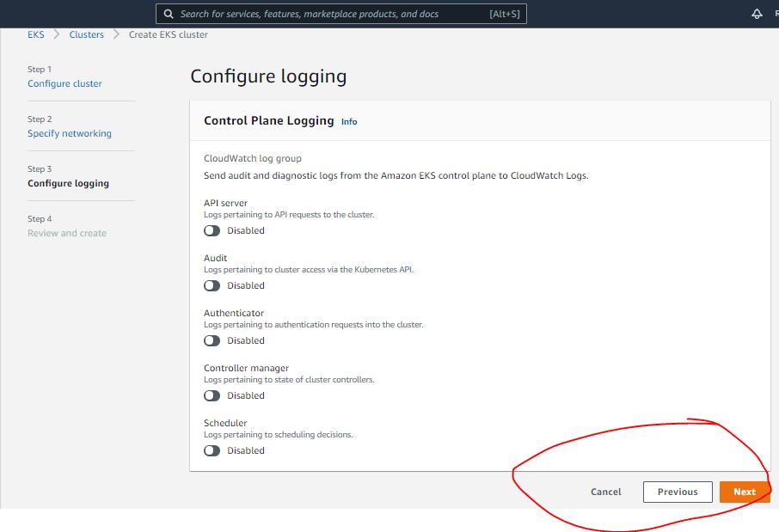This screenshot has height=532, width=779.
Task: Click the Configure logging page heading
Action: coord(268,76)
